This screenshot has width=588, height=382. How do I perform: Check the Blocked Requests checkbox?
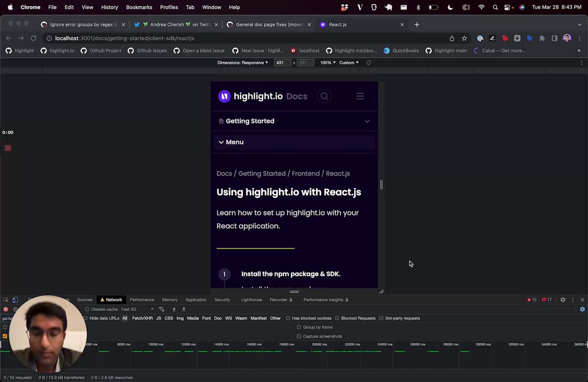click(337, 318)
